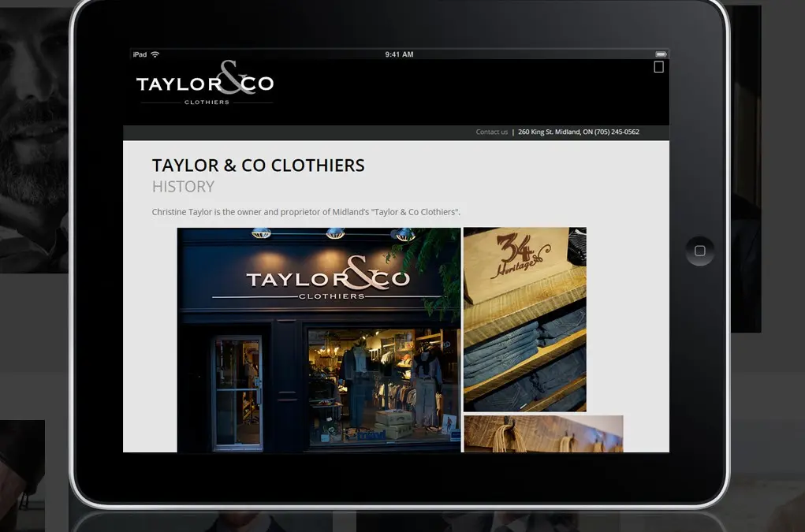
Task: Click the Christine Taylor owner sentence
Action: point(306,212)
